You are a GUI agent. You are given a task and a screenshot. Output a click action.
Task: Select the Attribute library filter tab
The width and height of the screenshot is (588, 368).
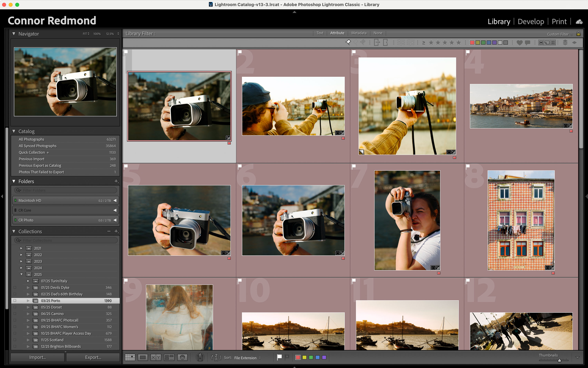337,33
